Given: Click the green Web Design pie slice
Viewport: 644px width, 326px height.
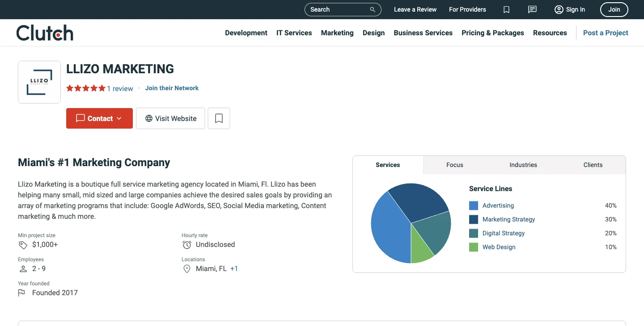Looking at the screenshot, I should (420, 250).
